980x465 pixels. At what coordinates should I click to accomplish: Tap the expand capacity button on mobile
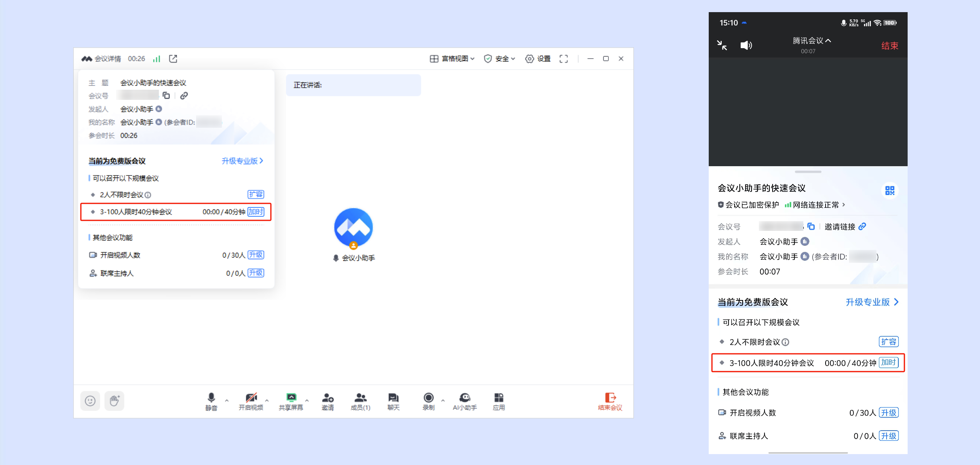click(x=889, y=342)
